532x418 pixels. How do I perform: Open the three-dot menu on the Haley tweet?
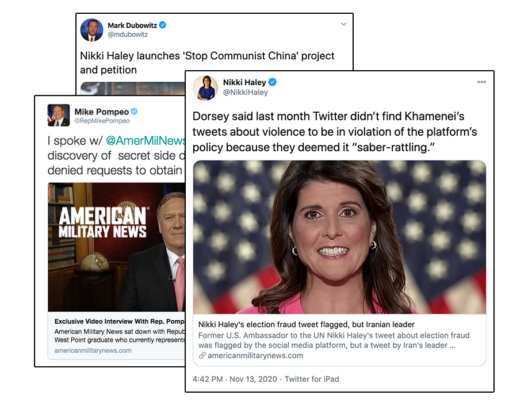[x=481, y=82]
